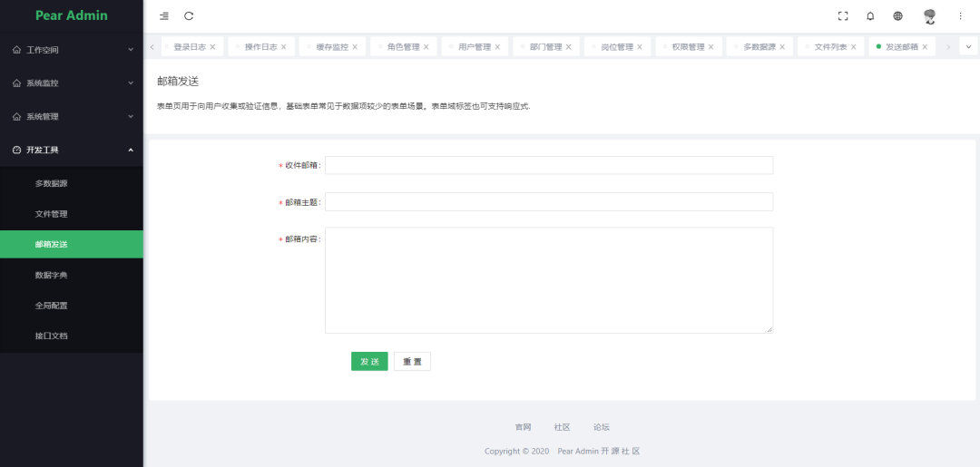This screenshot has height=467, width=980.
Task: Open notifications bell icon
Action: point(870,16)
